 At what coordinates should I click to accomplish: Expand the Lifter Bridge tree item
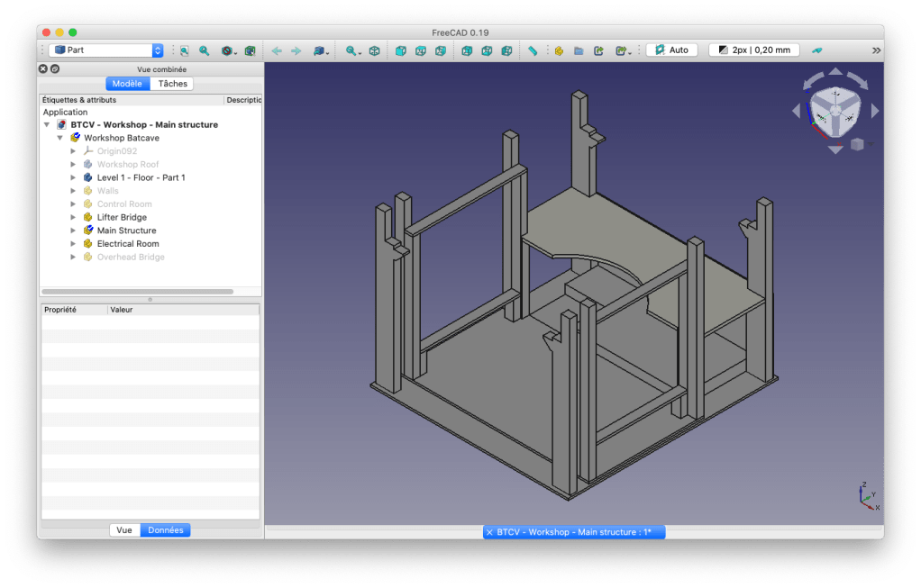click(74, 217)
